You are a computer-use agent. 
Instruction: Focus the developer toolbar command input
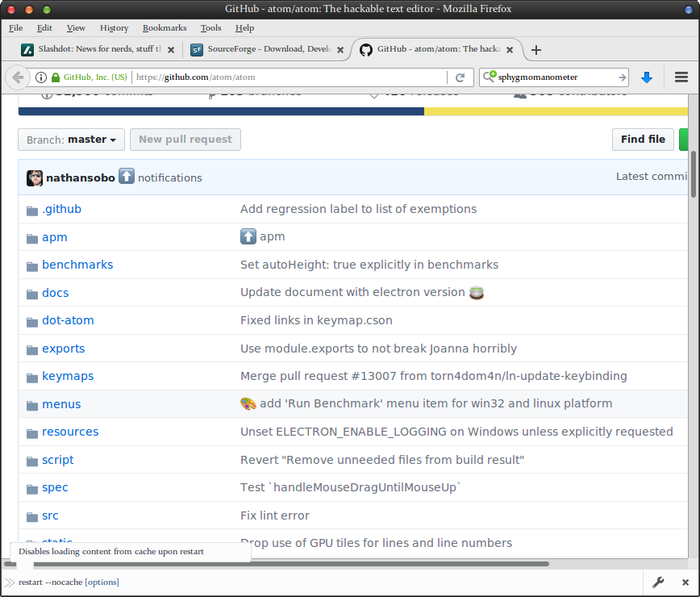tap(331, 582)
